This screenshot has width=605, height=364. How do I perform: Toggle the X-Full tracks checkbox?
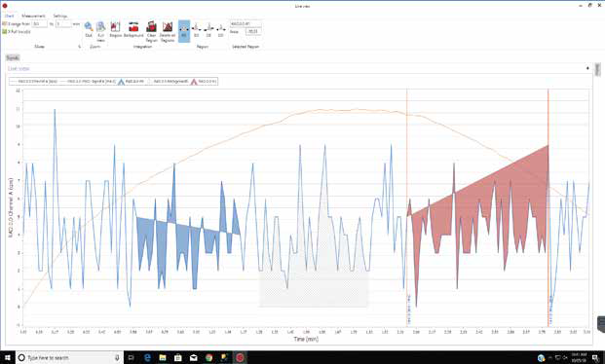click(5, 31)
